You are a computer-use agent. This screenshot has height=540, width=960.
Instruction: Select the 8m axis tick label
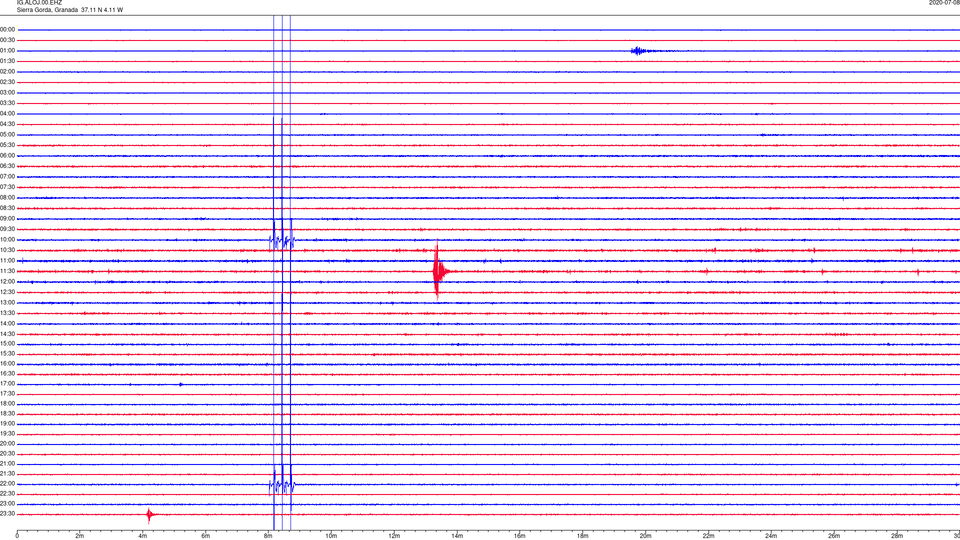pos(268,536)
